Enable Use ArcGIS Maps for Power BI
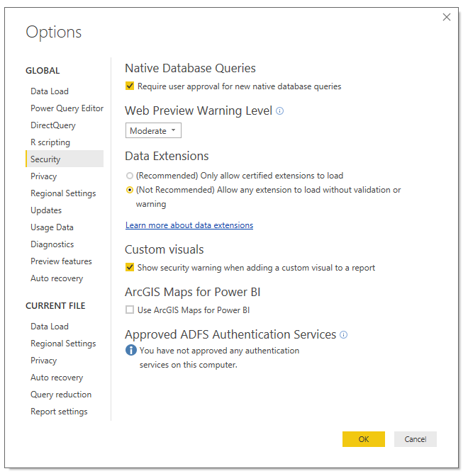The height and width of the screenshot is (476, 468). 130,310
